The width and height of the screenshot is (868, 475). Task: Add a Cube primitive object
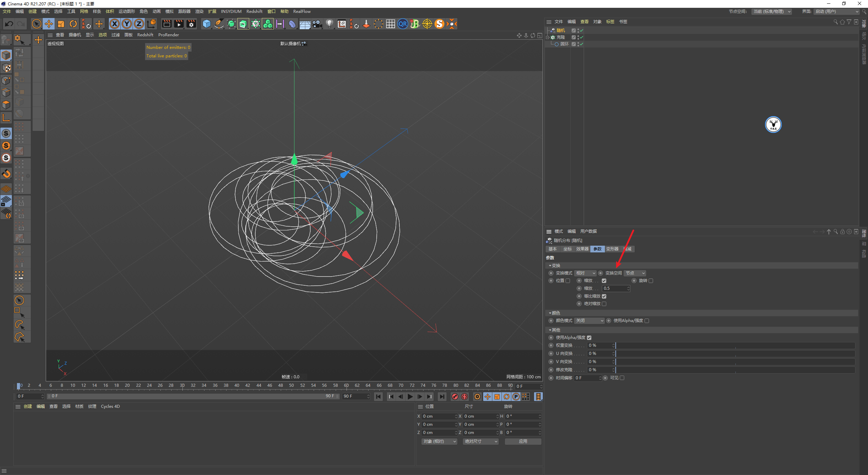point(206,24)
